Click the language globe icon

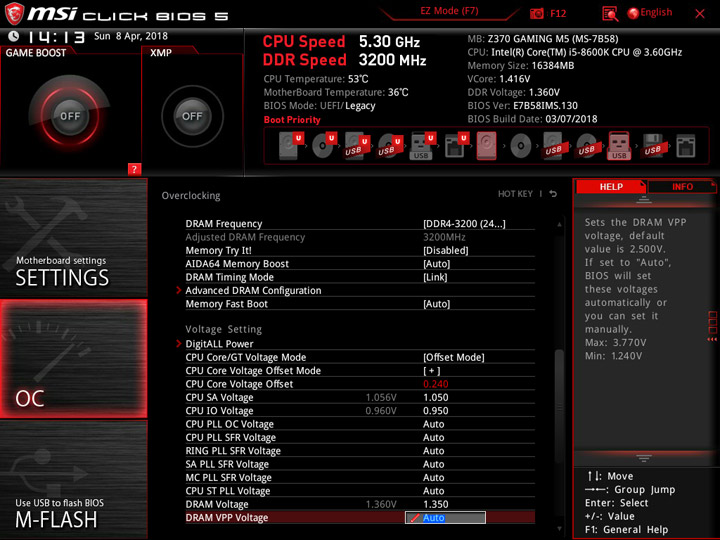pyautogui.click(x=633, y=13)
